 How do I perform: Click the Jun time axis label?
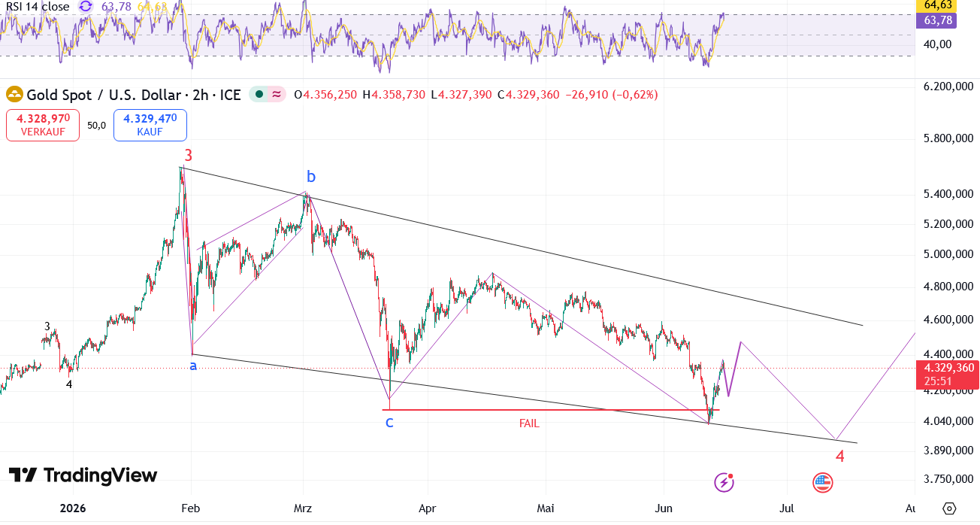pyautogui.click(x=665, y=508)
